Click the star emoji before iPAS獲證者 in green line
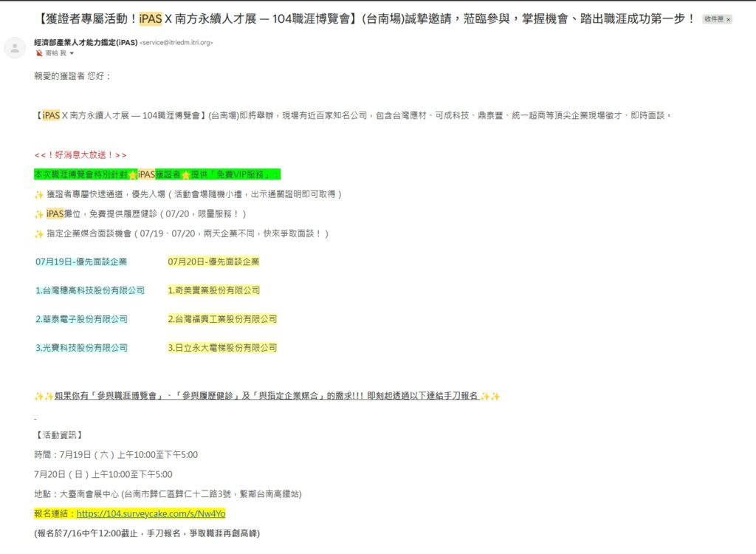The height and width of the screenshot is (554, 756). point(132,175)
